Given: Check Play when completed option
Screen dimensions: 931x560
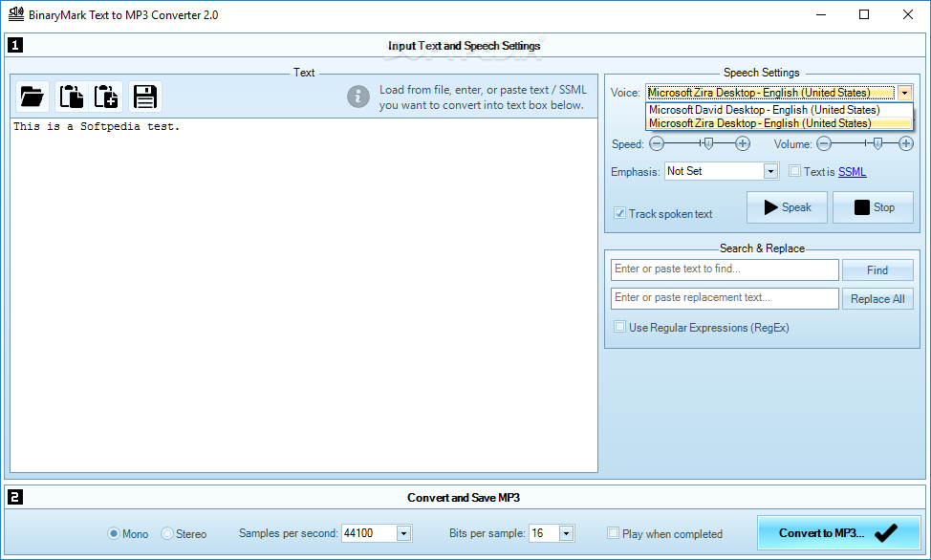Looking at the screenshot, I should 613,533.
